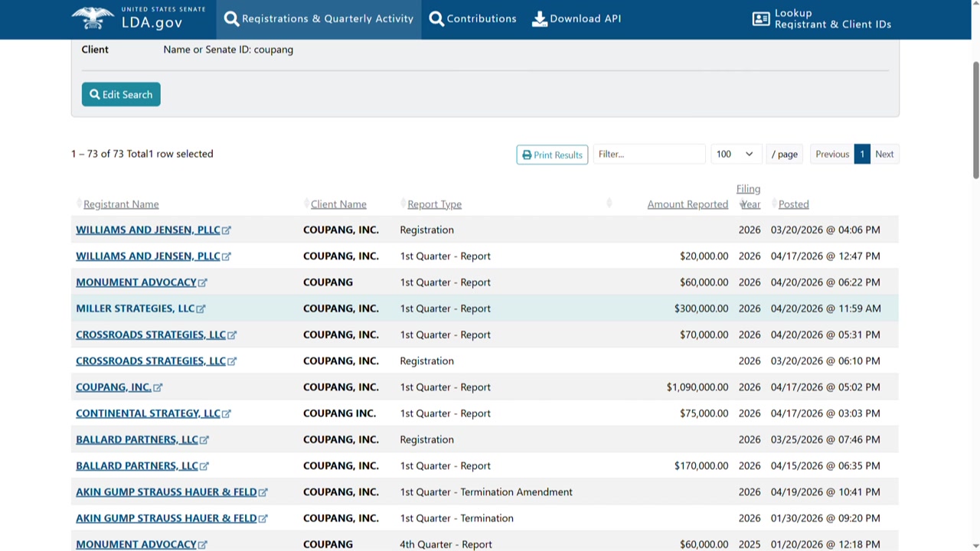980x551 pixels.
Task: Open Registrations & Quarterly Activity tab
Action: (x=318, y=19)
